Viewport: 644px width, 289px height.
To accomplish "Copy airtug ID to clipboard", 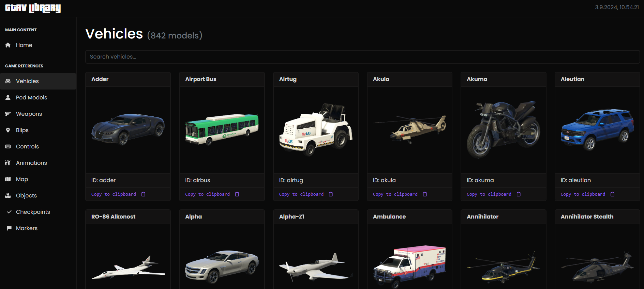I will pyautogui.click(x=306, y=194).
